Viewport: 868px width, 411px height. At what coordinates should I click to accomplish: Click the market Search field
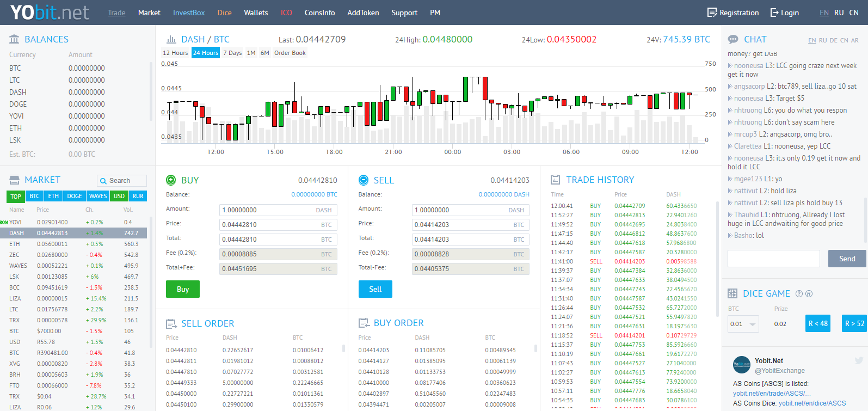pos(122,181)
